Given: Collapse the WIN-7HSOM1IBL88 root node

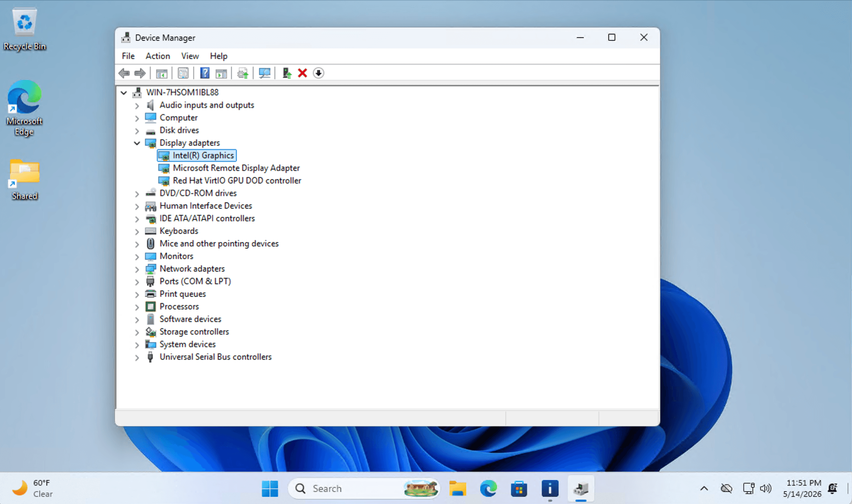Looking at the screenshot, I should (x=124, y=93).
